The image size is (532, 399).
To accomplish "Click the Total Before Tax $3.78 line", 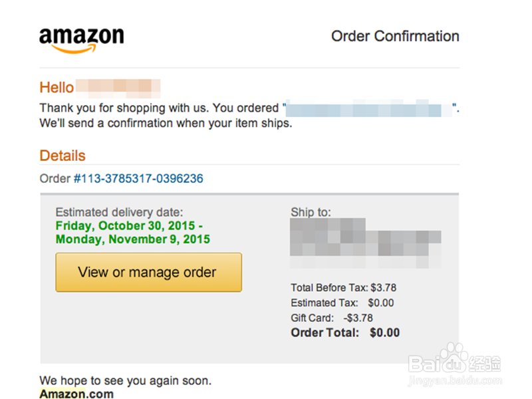I will pyautogui.click(x=343, y=288).
